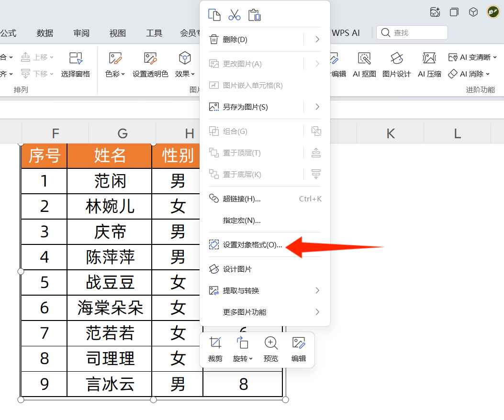Click the 姓名 header cell

point(109,156)
